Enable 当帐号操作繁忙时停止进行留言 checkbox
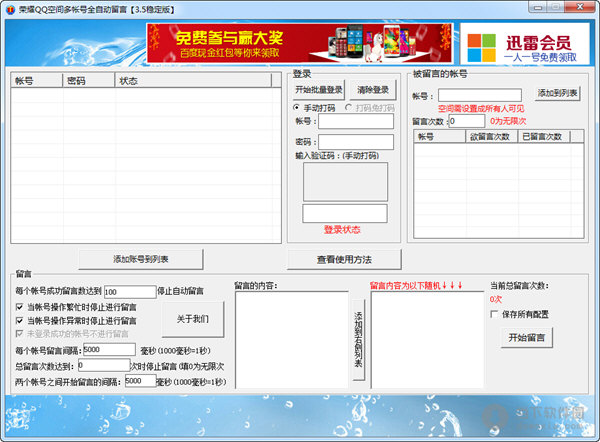The image size is (600, 442). tap(20, 307)
